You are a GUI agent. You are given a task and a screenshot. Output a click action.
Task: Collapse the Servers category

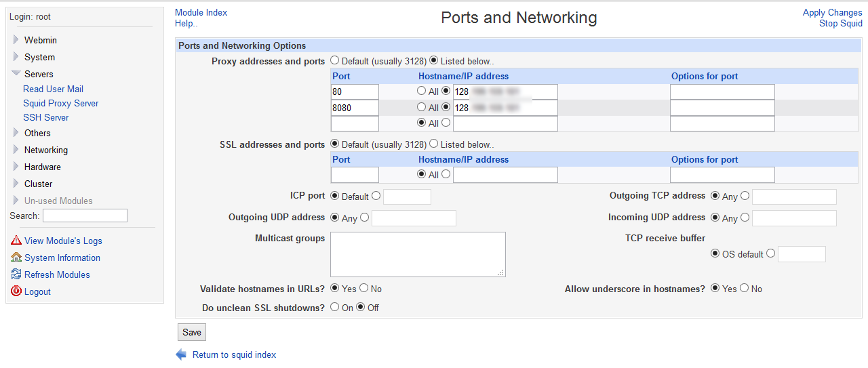pos(16,73)
